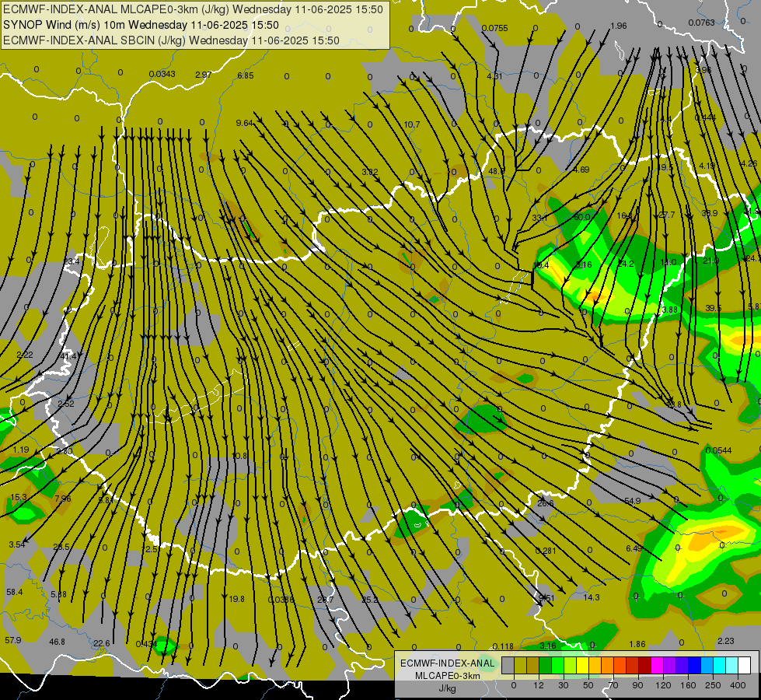Click the pure blue legend swatch
Viewport: 761px width, 700px height.
694,666
